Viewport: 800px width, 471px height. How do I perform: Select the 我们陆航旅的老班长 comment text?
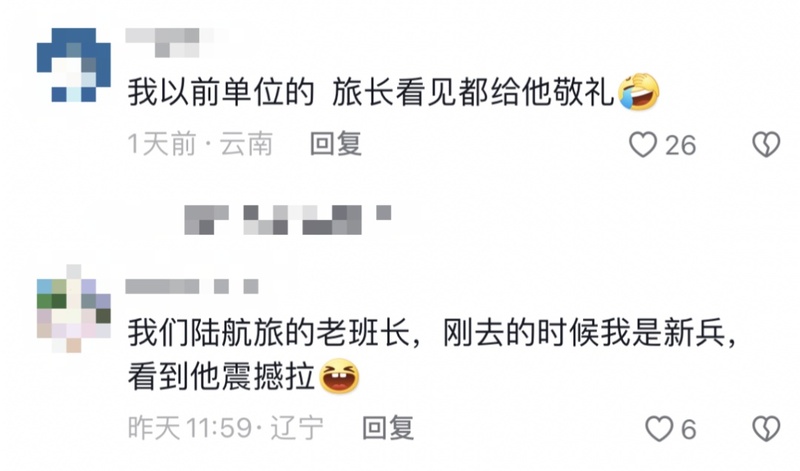pos(432,355)
